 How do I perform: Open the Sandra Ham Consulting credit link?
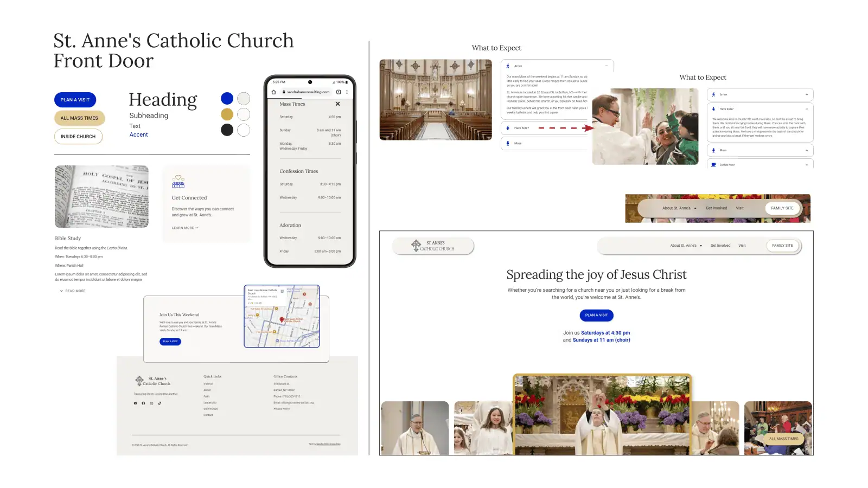pyautogui.click(x=328, y=444)
